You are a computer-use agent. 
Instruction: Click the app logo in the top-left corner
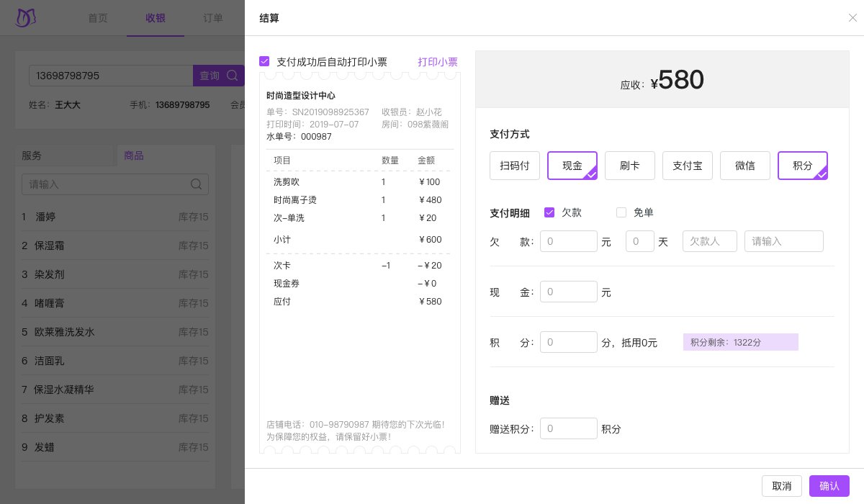pyautogui.click(x=26, y=18)
